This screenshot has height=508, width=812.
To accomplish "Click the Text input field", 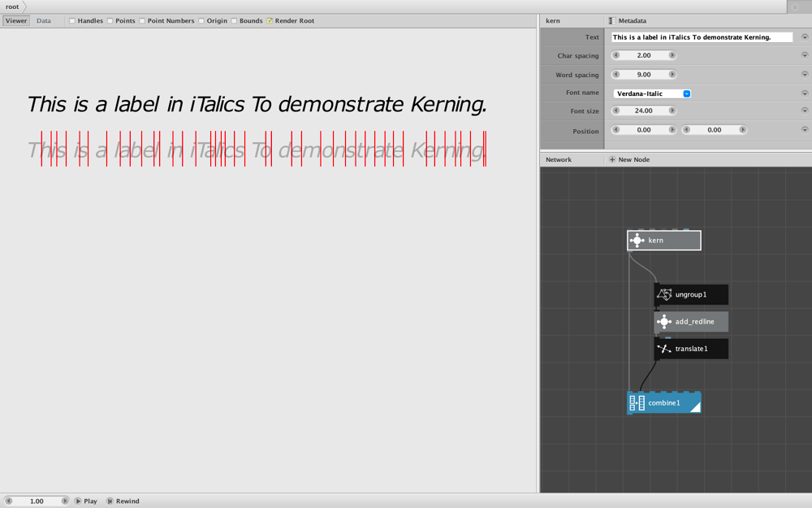I will coord(702,37).
